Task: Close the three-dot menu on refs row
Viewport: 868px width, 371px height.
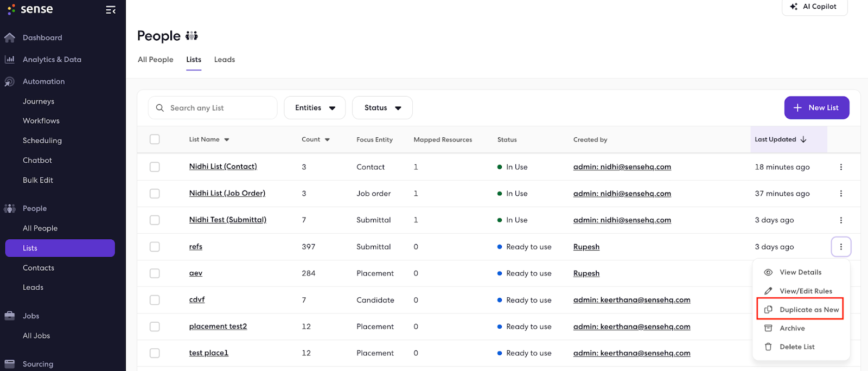Action: (x=841, y=247)
